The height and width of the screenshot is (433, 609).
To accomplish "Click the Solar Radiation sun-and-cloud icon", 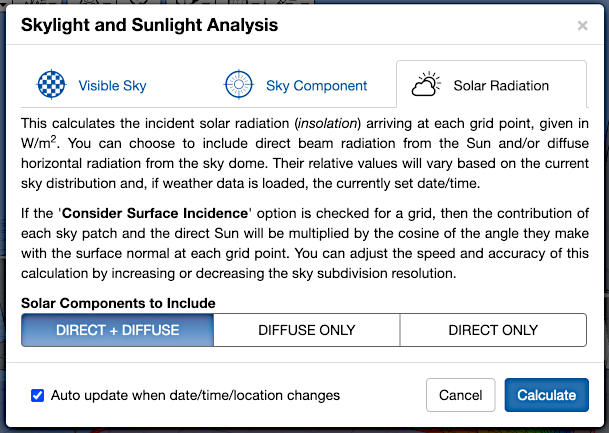I will [427, 85].
